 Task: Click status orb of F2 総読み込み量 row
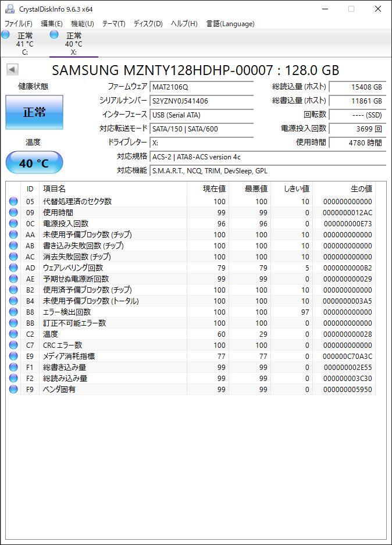[13, 378]
